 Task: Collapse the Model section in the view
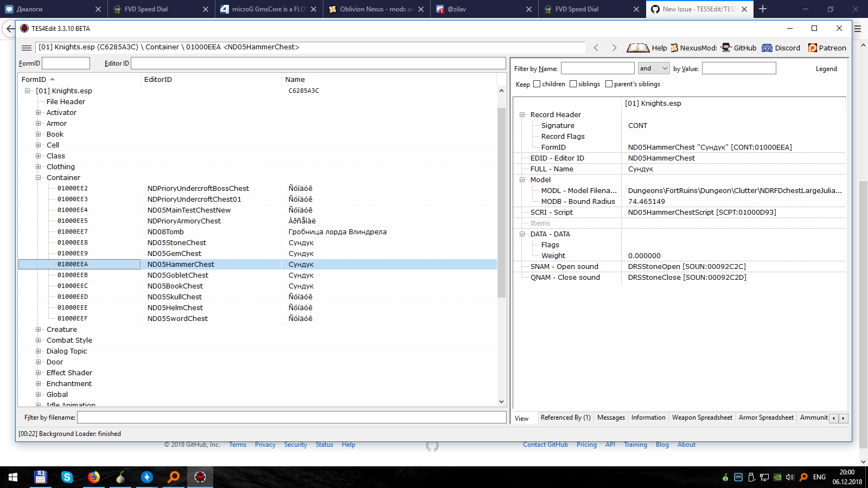pos(522,179)
